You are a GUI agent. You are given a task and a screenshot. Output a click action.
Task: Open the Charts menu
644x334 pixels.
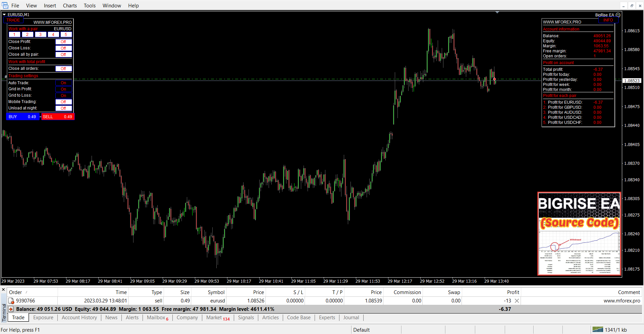tap(70, 6)
